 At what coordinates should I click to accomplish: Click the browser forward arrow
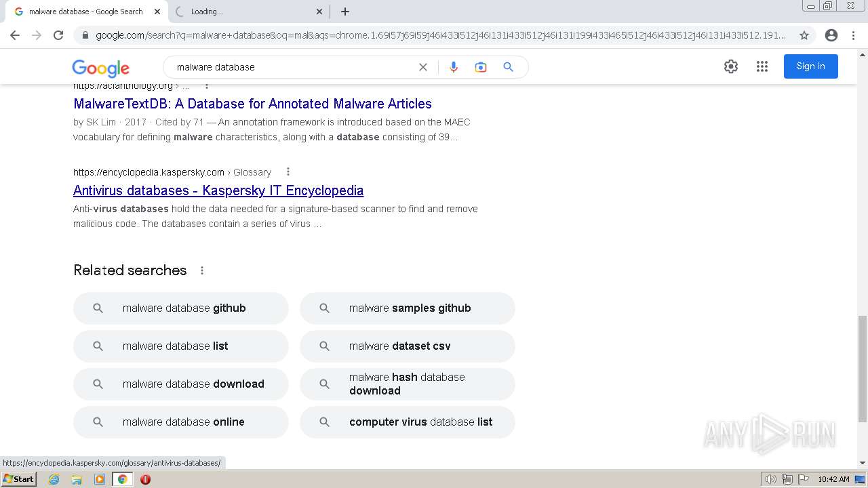tap(37, 35)
